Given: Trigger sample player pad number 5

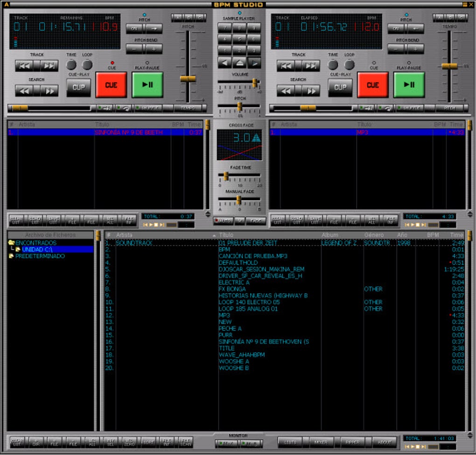Looking at the screenshot, I should coord(239,39).
